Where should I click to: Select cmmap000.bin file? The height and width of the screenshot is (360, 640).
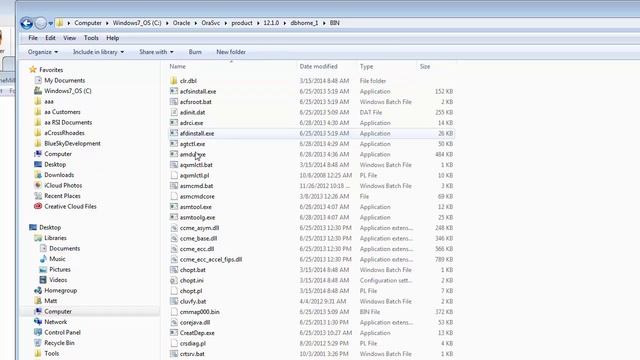(x=200, y=312)
